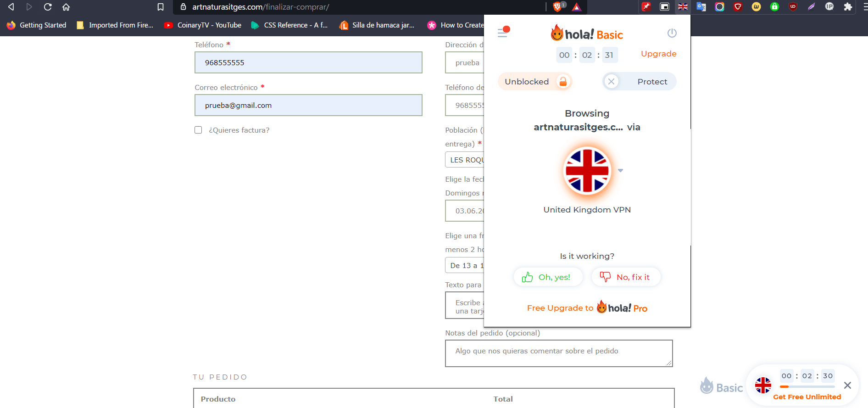
Task: Click the thumbs-up "Oh, yes!" button
Action: (548, 277)
